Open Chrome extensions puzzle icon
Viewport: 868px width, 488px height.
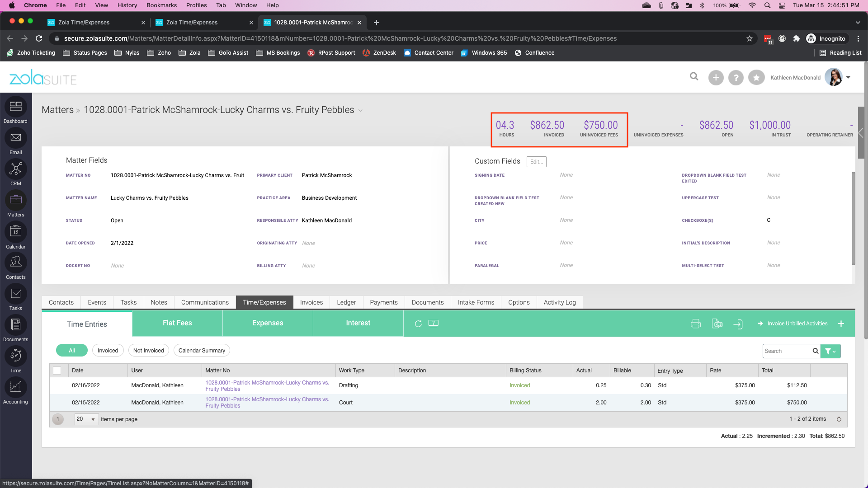pyautogui.click(x=797, y=38)
